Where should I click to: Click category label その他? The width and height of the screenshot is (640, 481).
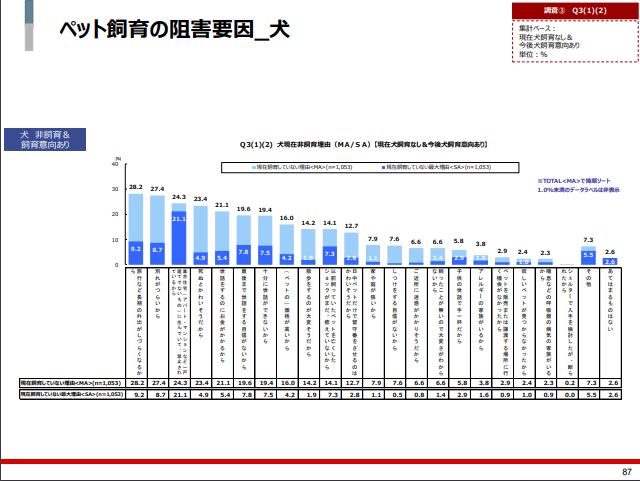pos(588,278)
